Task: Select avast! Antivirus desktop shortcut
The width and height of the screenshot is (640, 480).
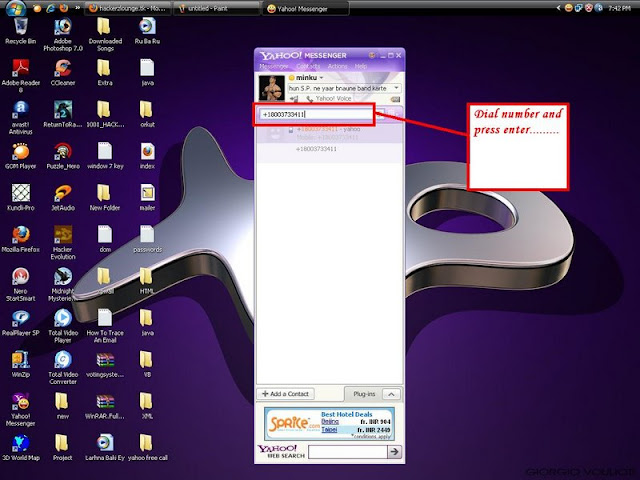Action: (20, 118)
